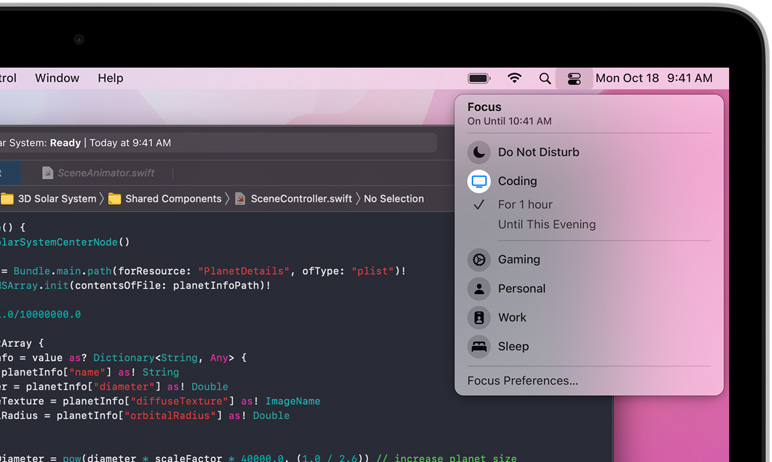Click the Ready status activity bar

pos(217,143)
